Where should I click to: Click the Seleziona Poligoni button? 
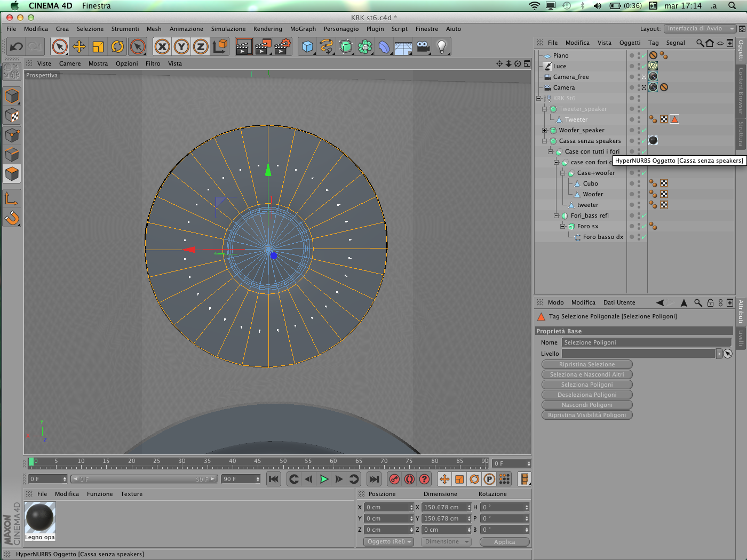[587, 385]
